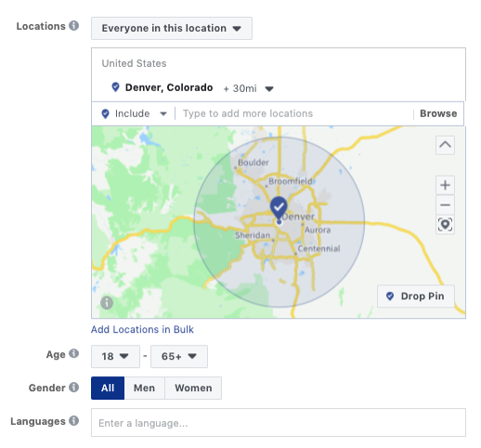Open Everyone in this location dropdown
Screen dimensions: 481x448
coord(172,28)
